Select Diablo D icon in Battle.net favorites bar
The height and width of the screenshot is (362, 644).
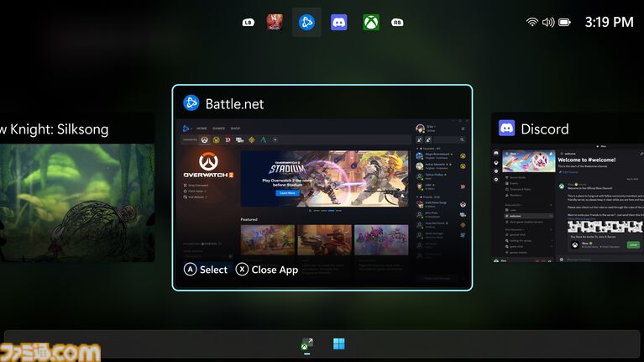coord(228,140)
